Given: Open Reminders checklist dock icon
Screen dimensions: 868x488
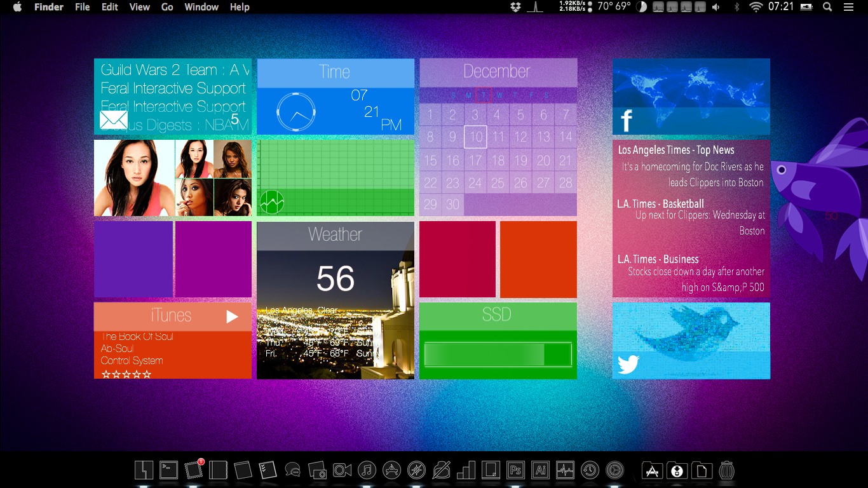Looking at the screenshot, I should 268,470.
